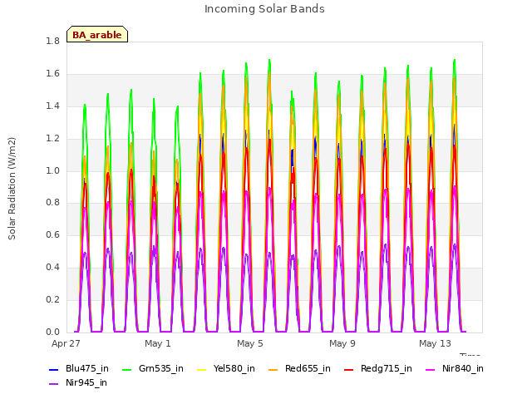Toggle the Nir840_in series label
This screenshot has width=532, height=399.
463,369
